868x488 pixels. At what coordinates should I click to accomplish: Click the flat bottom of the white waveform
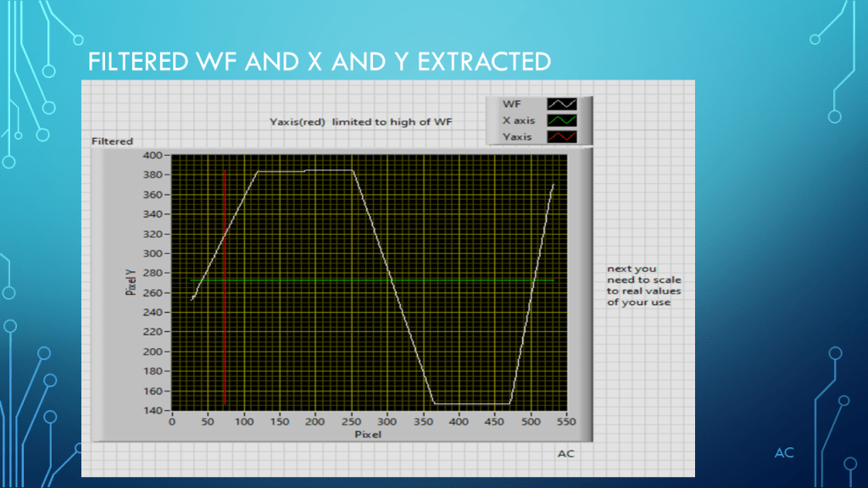click(x=471, y=403)
